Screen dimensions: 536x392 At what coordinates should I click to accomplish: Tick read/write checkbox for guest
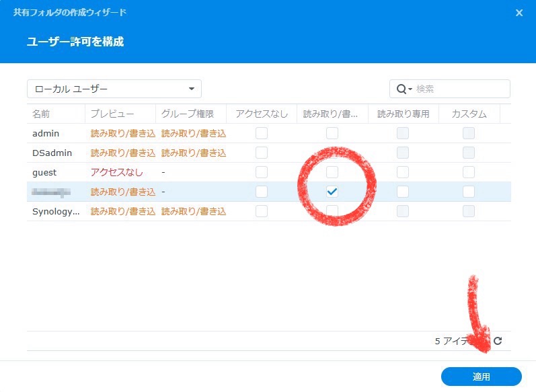[332, 172]
